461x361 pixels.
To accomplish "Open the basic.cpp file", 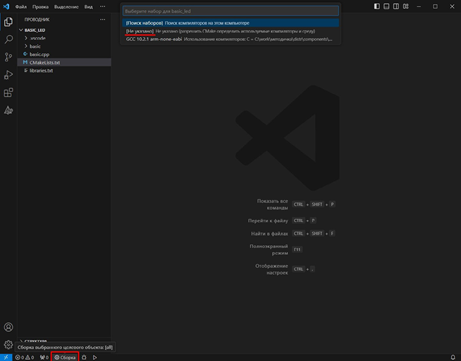I will (64, 54).
